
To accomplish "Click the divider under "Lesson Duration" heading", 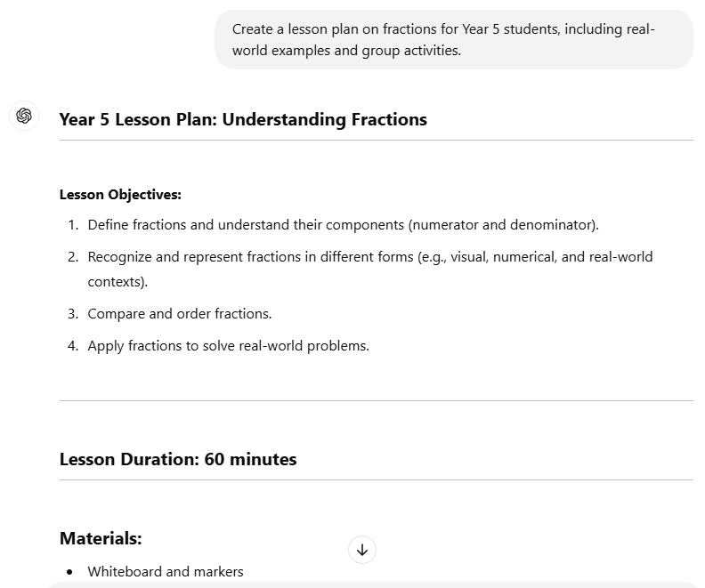I will [x=376, y=479].
